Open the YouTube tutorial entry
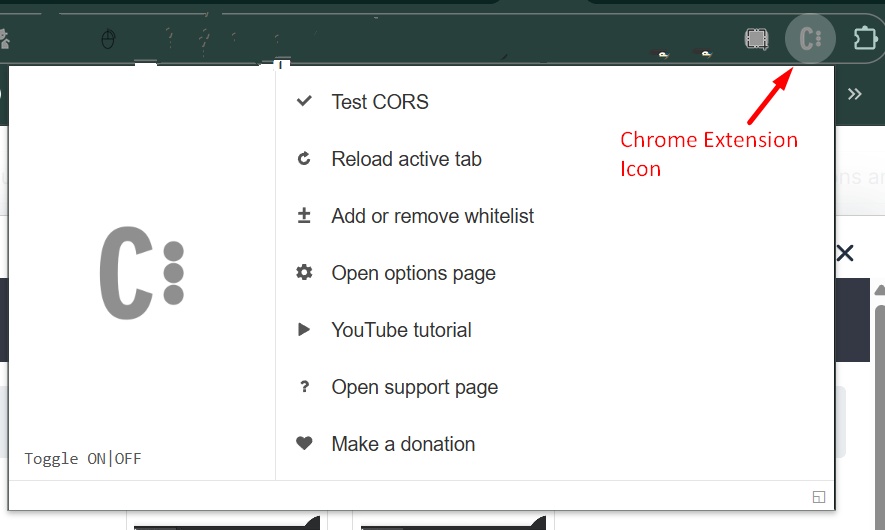This screenshot has height=530, width=885. pos(401,330)
